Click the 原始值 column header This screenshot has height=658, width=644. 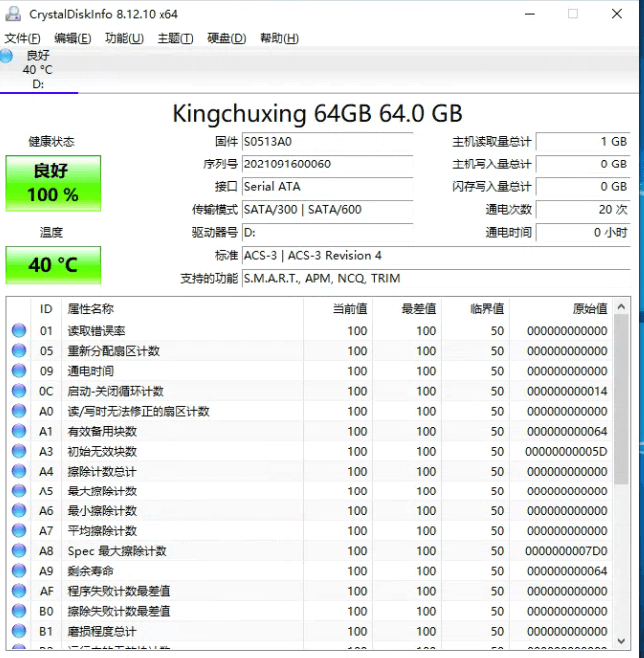pos(561,309)
